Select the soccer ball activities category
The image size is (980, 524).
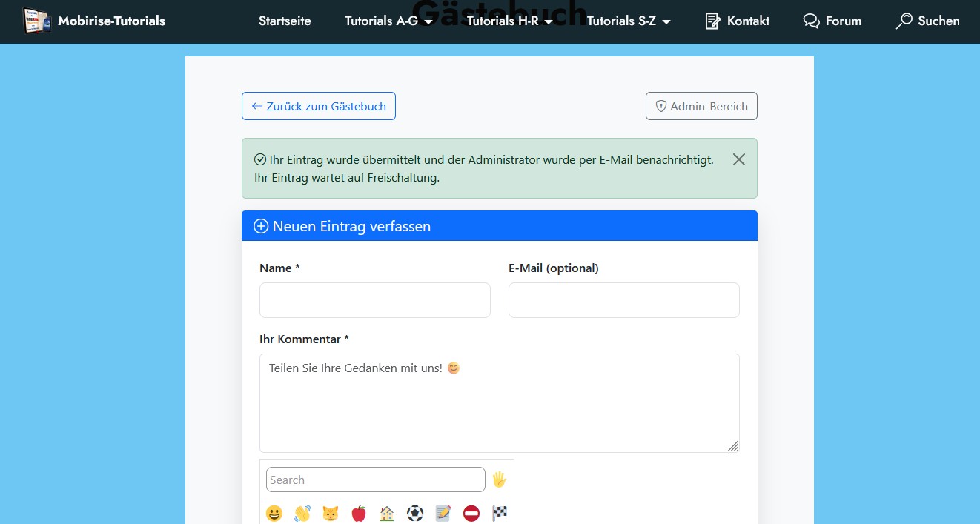tap(415, 513)
